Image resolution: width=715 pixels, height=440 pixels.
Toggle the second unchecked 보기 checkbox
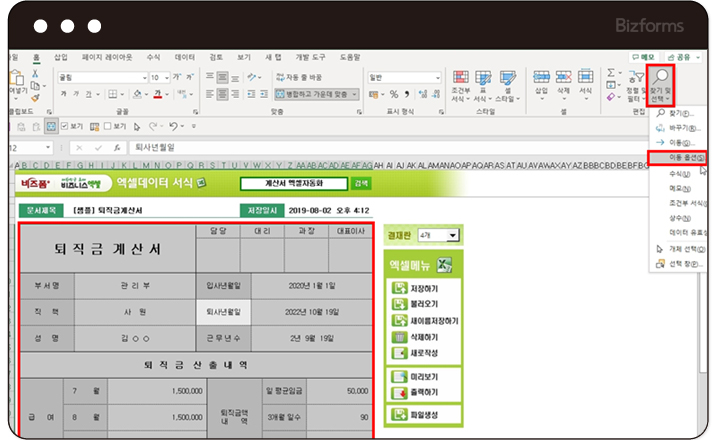[104, 127]
